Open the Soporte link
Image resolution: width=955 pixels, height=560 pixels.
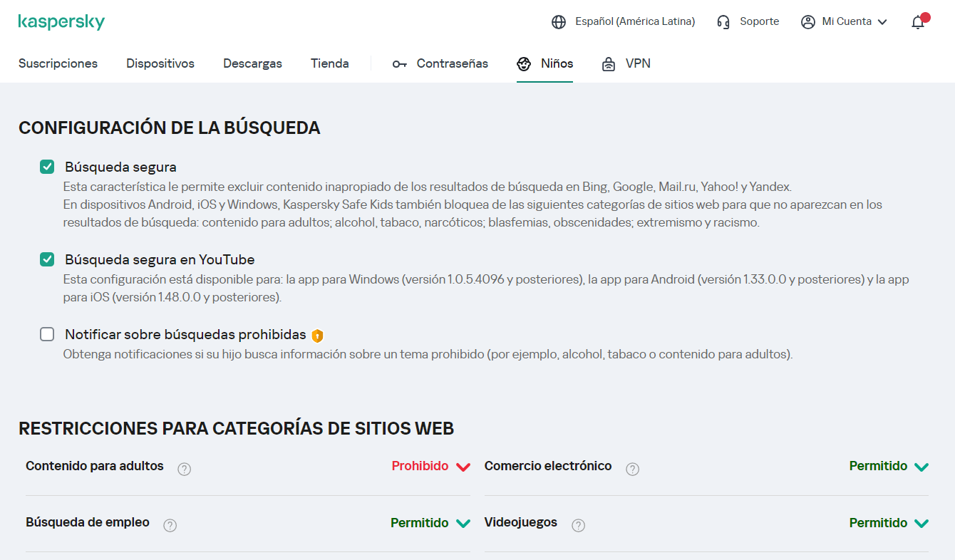click(759, 22)
